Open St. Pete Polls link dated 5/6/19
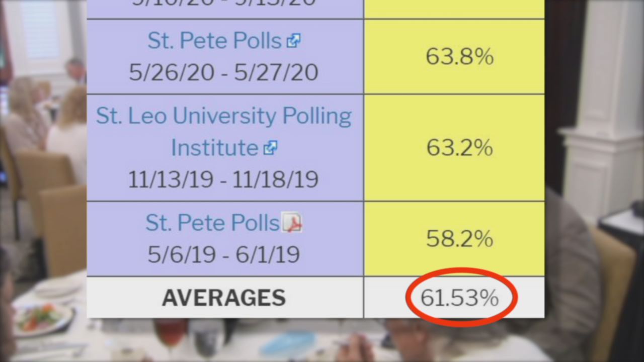 click(x=212, y=223)
